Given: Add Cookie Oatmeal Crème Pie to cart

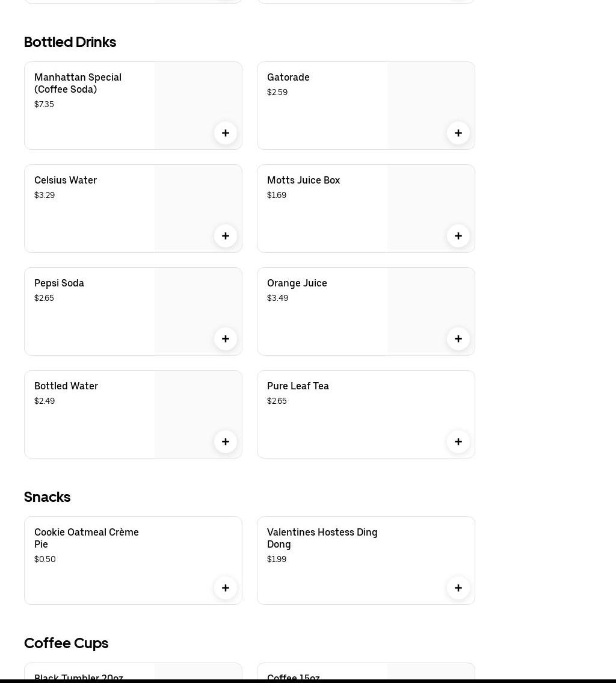Looking at the screenshot, I should [226, 588].
